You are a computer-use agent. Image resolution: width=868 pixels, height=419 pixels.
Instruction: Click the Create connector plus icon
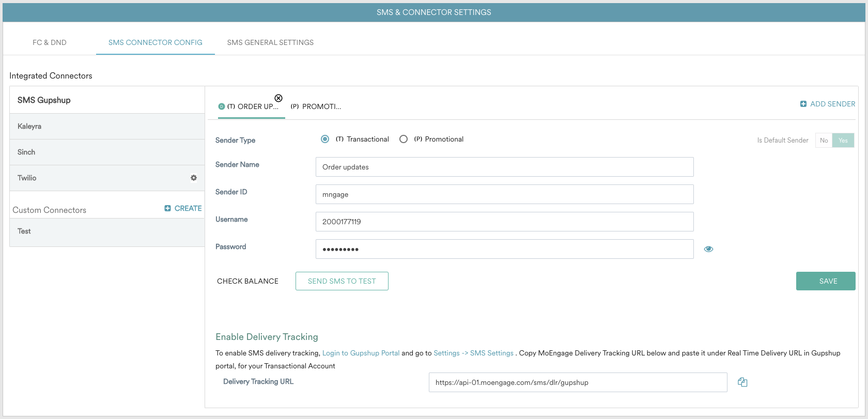pyautogui.click(x=167, y=208)
